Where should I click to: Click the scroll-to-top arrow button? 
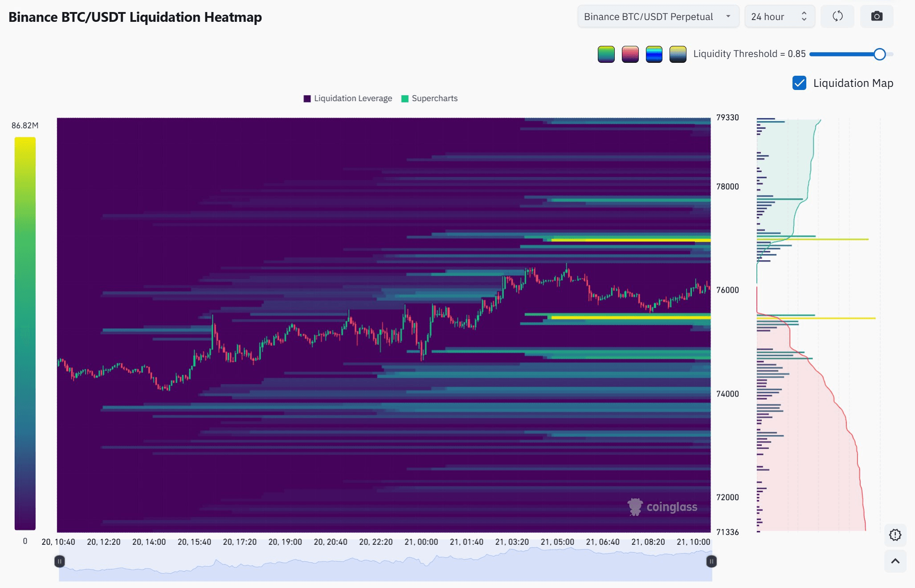(895, 561)
